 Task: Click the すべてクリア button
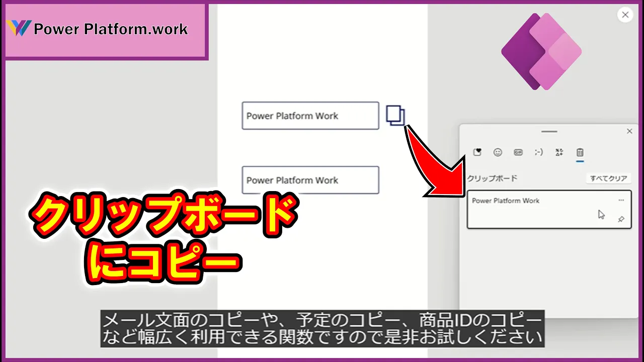pos(608,178)
